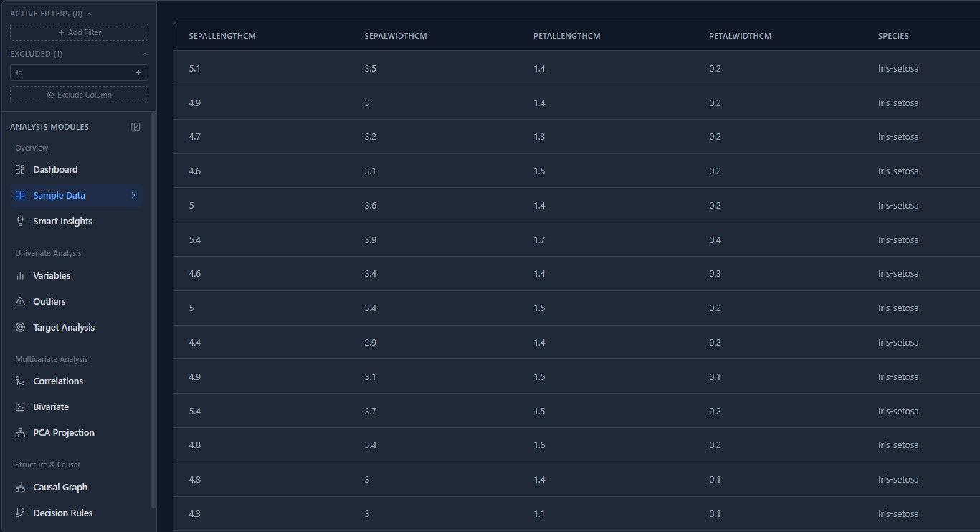Image resolution: width=980 pixels, height=532 pixels.
Task: Collapse the Active Filters section
Action: (89, 14)
